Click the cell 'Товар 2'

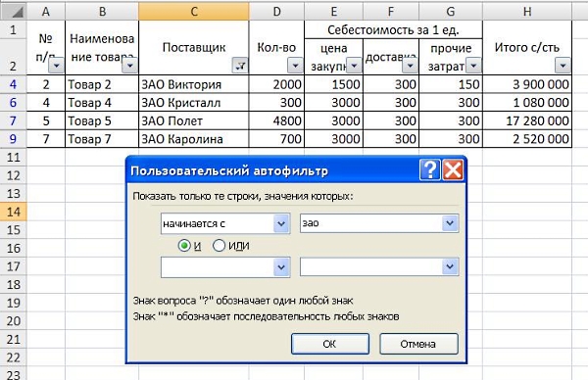pyautogui.click(x=102, y=84)
